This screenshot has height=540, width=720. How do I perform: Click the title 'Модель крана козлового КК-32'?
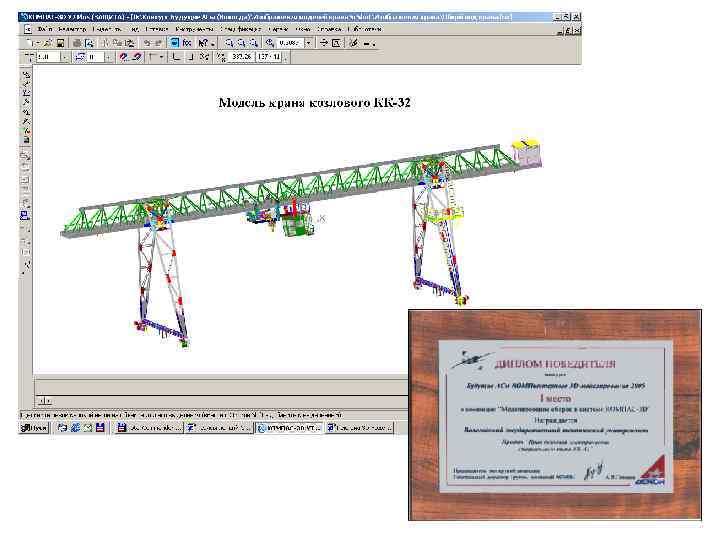point(314,102)
